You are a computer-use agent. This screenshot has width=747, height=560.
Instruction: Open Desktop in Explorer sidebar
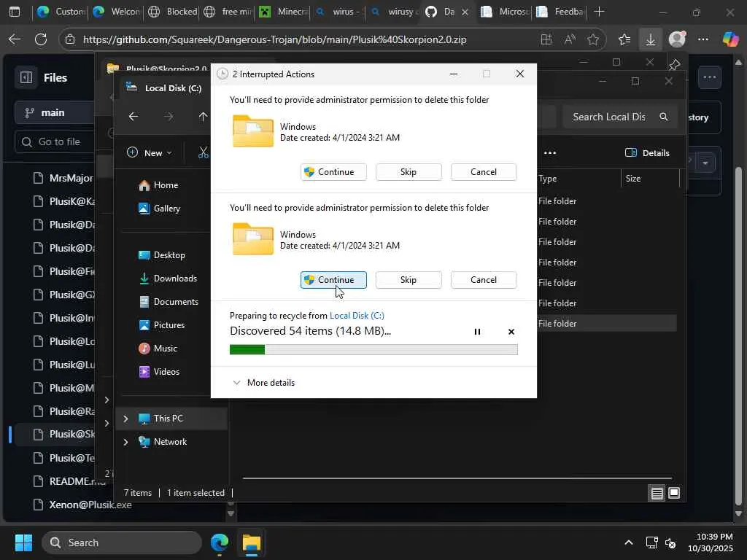[x=161, y=255]
